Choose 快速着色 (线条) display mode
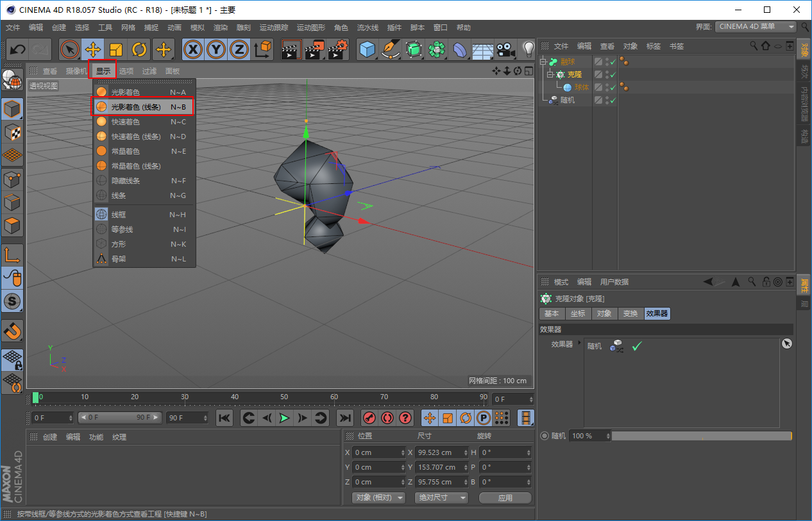Viewport: 812px width, 521px height. coord(142,136)
